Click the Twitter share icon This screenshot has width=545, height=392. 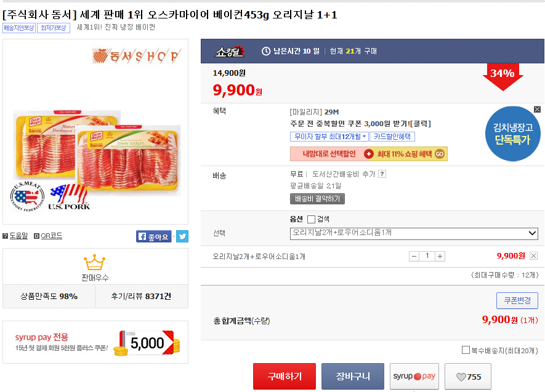pos(182,236)
